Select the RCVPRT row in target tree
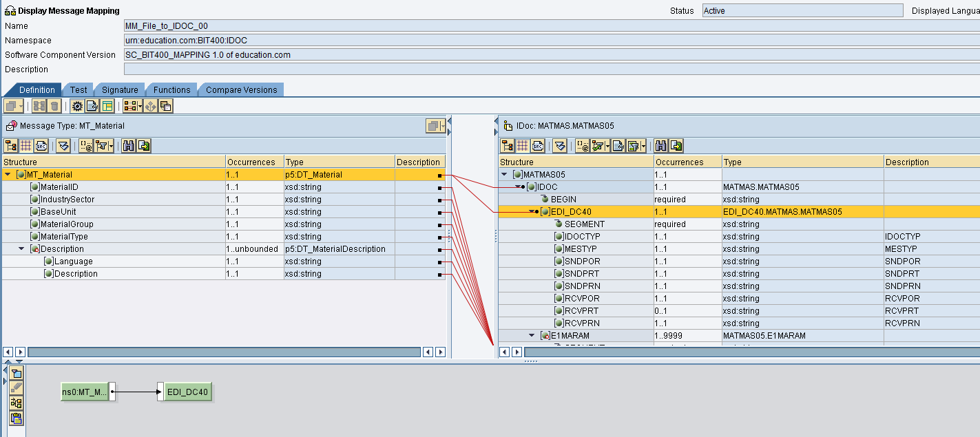The height and width of the screenshot is (437, 980). tap(740, 311)
